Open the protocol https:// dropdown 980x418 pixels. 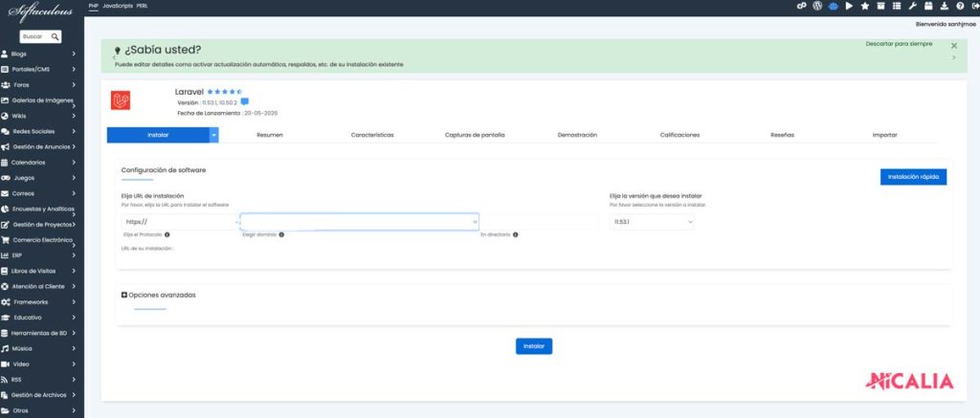[x=179, y=222]
